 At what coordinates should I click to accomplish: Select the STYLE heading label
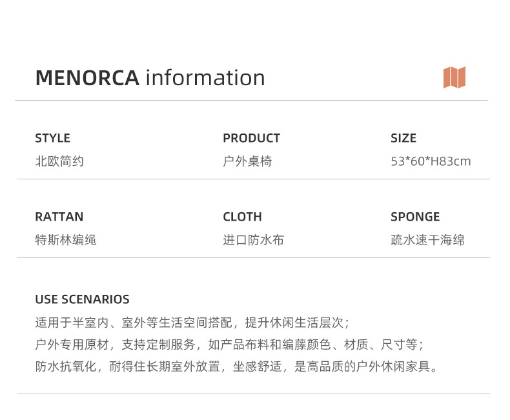click(x=52, y=138)
